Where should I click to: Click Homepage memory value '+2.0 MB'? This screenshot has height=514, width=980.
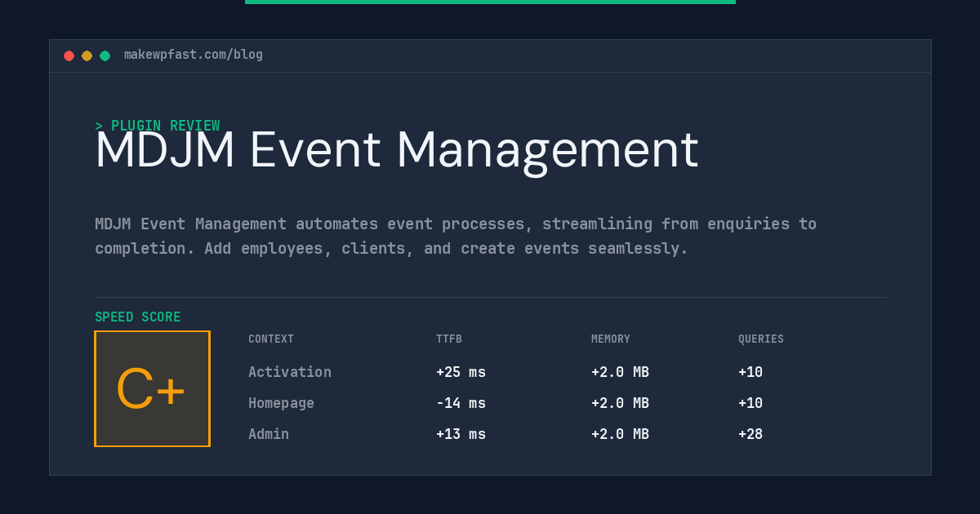(x=620, y=403)
